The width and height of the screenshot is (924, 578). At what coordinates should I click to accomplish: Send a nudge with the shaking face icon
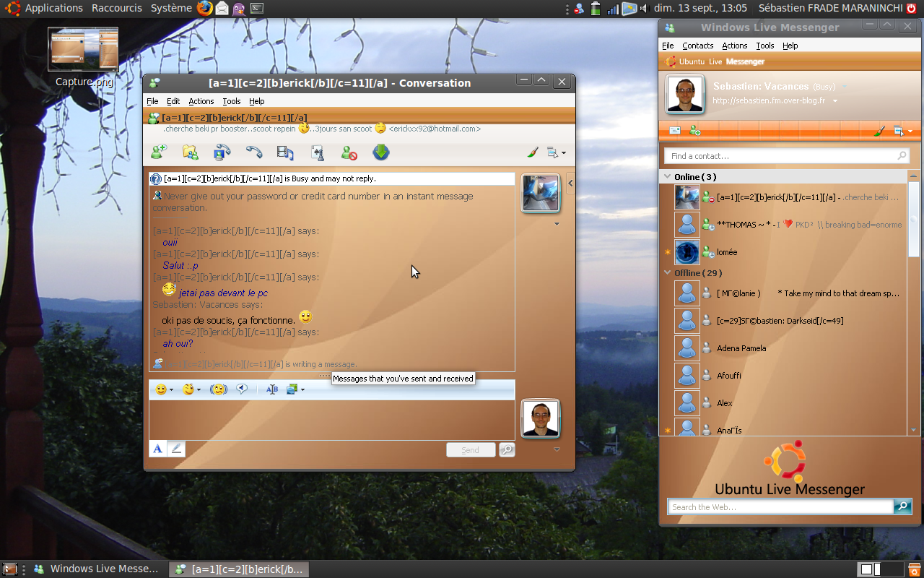219,389
